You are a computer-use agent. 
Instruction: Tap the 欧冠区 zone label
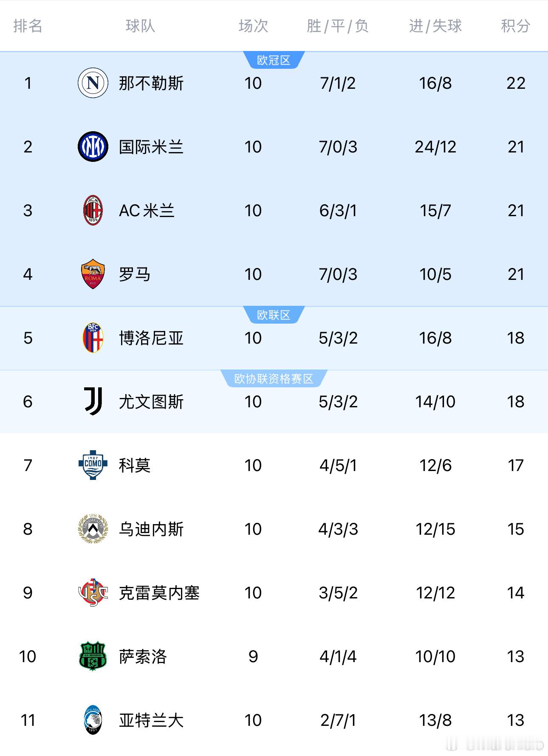pos(274,60)
